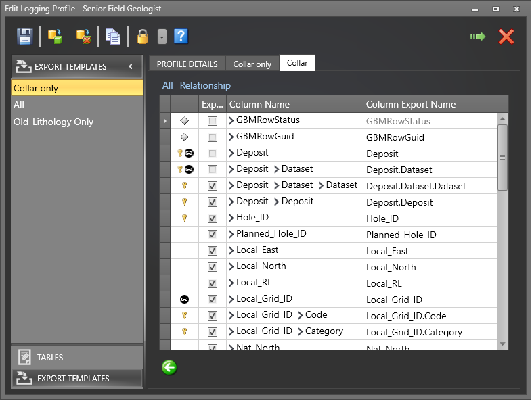Select the Old_Lithology Only template

[x=77, y=122]
